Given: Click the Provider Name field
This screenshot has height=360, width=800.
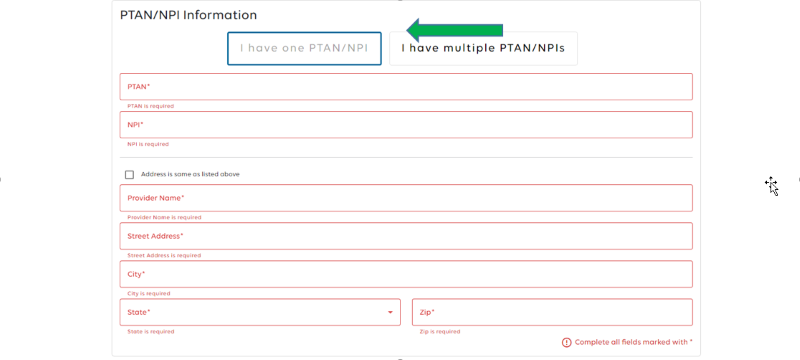Looking at the screenshot, I should tap(406, 198).
